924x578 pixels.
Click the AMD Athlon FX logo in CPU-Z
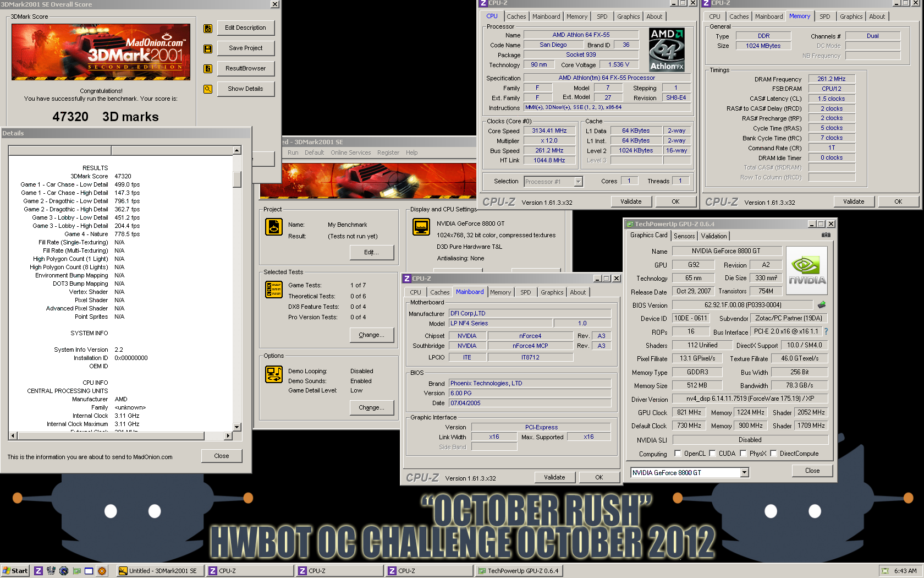(x=667, y=50)
